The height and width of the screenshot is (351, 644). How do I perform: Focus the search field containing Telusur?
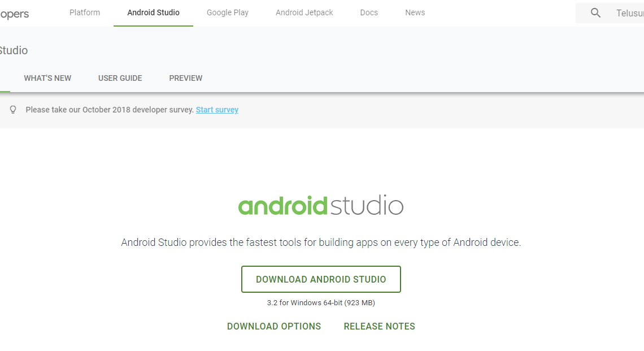click(x=628, y=13)
